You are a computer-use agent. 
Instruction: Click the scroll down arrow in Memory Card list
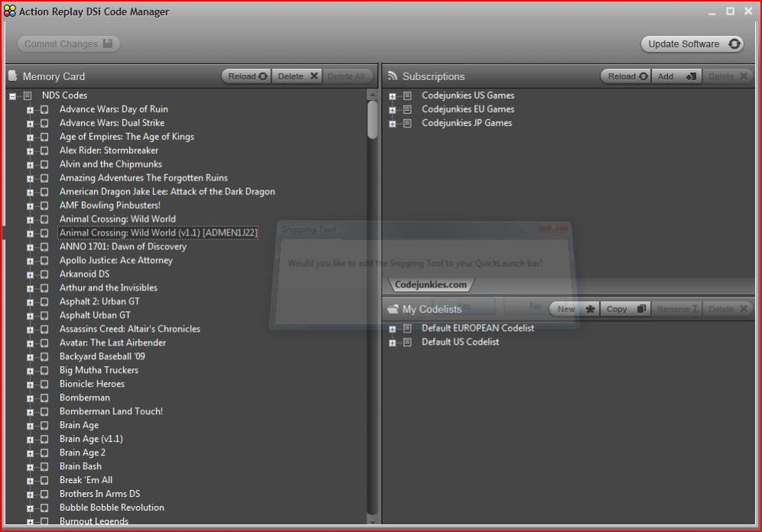[x=373, y=521]
